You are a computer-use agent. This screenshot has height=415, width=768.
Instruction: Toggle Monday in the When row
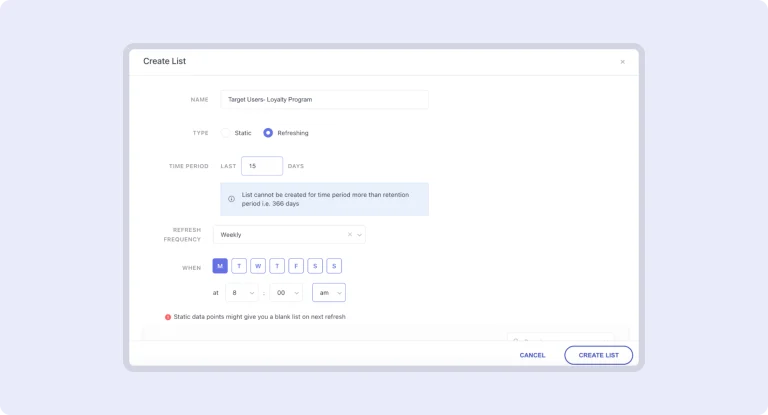pos(220,266)
